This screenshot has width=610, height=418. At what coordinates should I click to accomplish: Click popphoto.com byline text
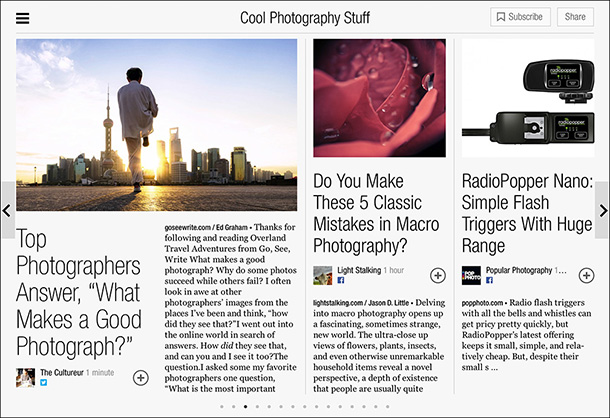click(482, 303)
